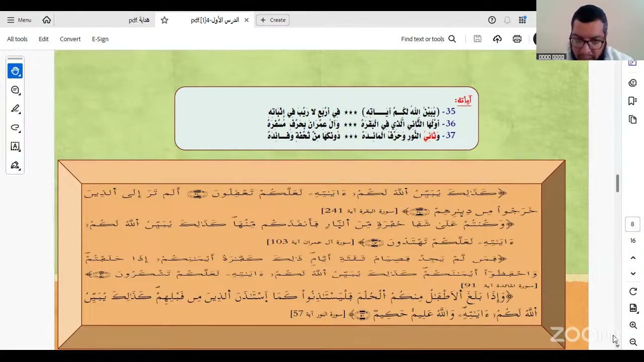
Task: Click reference سورة آل عمران آية 103
Action: (310, 242)
